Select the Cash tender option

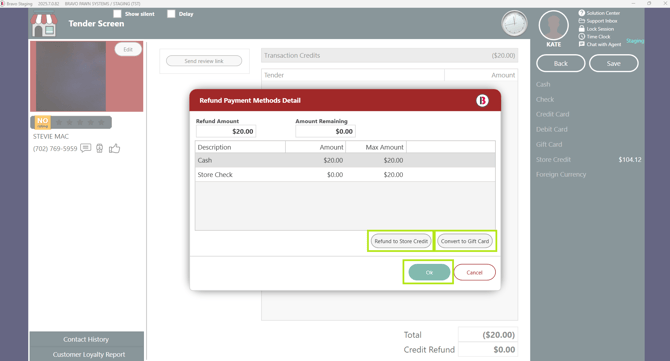(x=543, y=85)
